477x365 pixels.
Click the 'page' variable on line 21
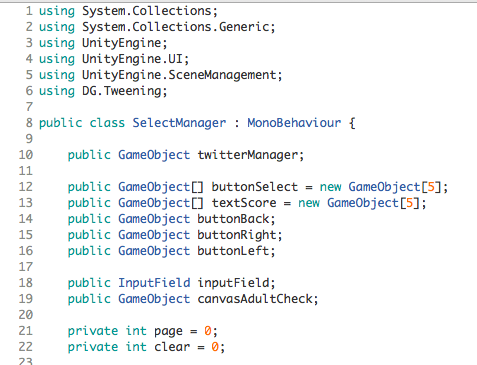pos(168,332)
